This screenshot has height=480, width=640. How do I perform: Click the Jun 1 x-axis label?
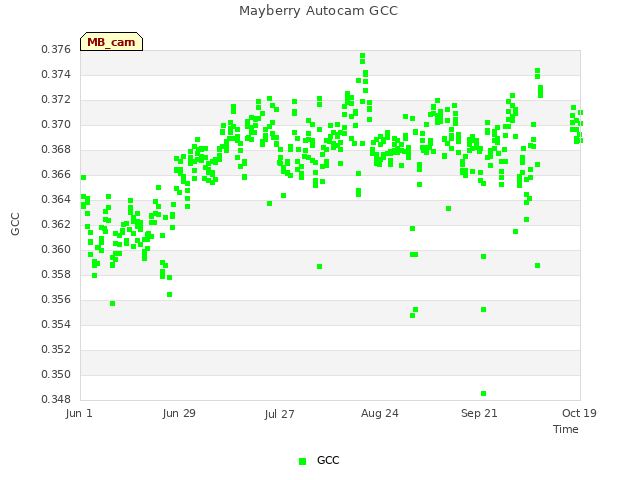click(x=79, y=413)
